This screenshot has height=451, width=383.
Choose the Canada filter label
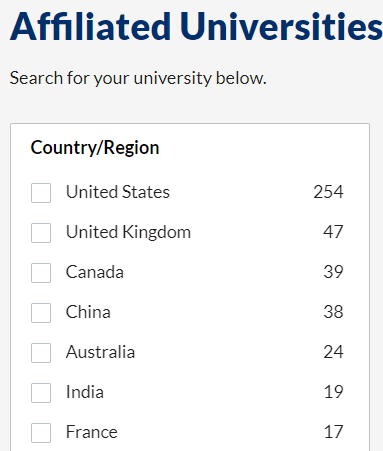click(x=95, y=272)
